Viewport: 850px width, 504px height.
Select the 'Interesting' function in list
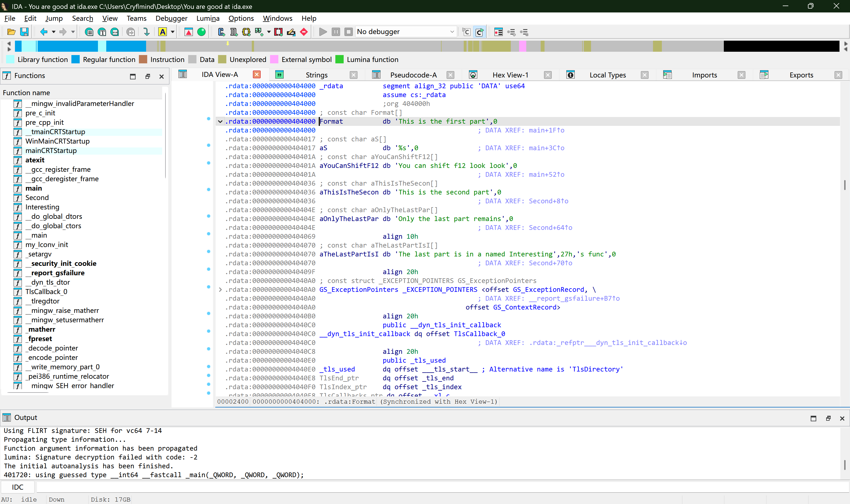(x=42, y=207)
